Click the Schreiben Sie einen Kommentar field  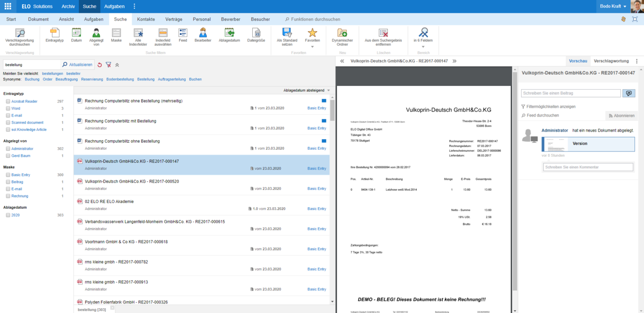point(588,168)
